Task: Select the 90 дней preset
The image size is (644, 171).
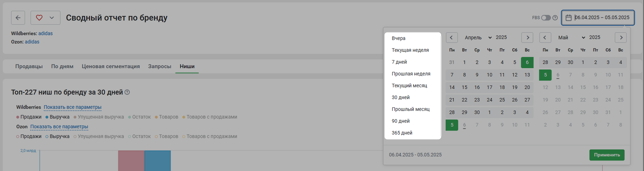Action: tap(401, 121)
